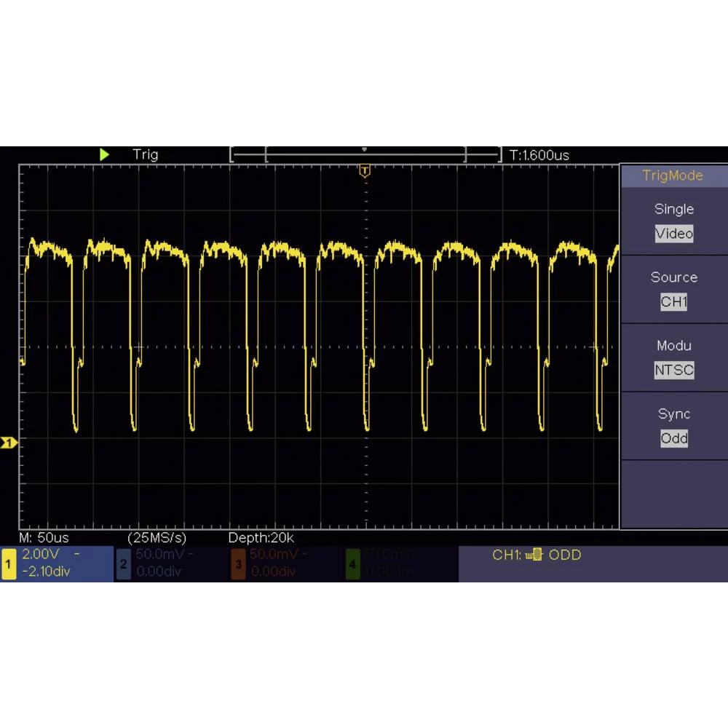Image resolution: width=728 pixels, height=728 pixels.
Task: Click the M: 50us timebase readout
Action: tap(44, 538)
